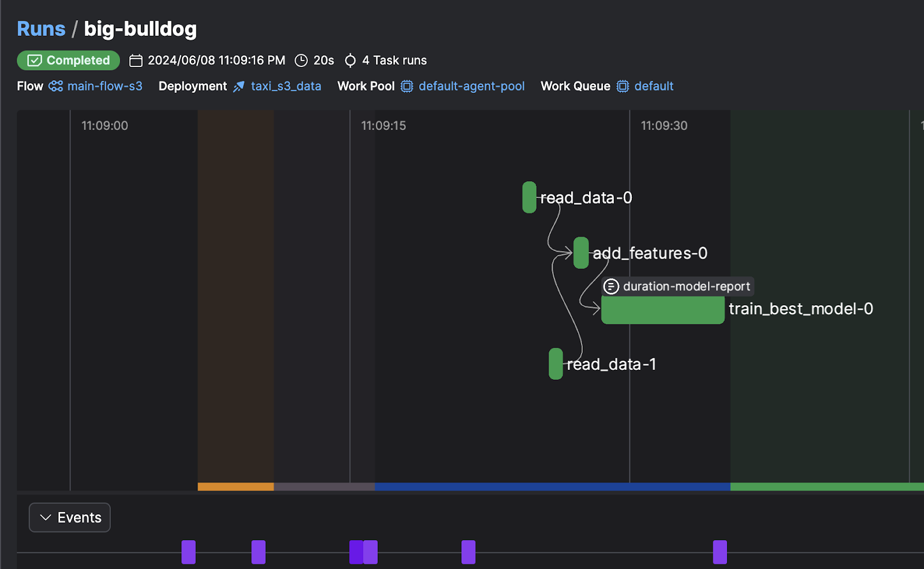Click the blue running state segment
This screenshot has height=569, width=924.
click(553, 487)
